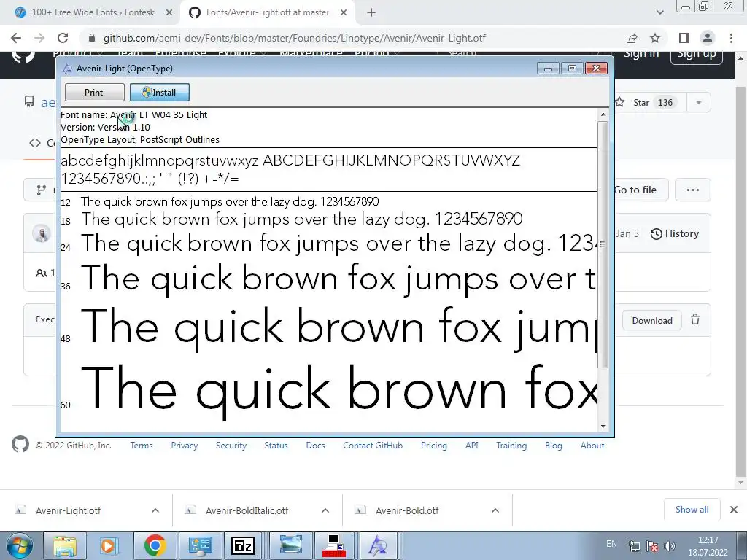Close the Avenir-Light GitHub tab
Viewport: 747px width, 560px height.
[x=344, y=12]
